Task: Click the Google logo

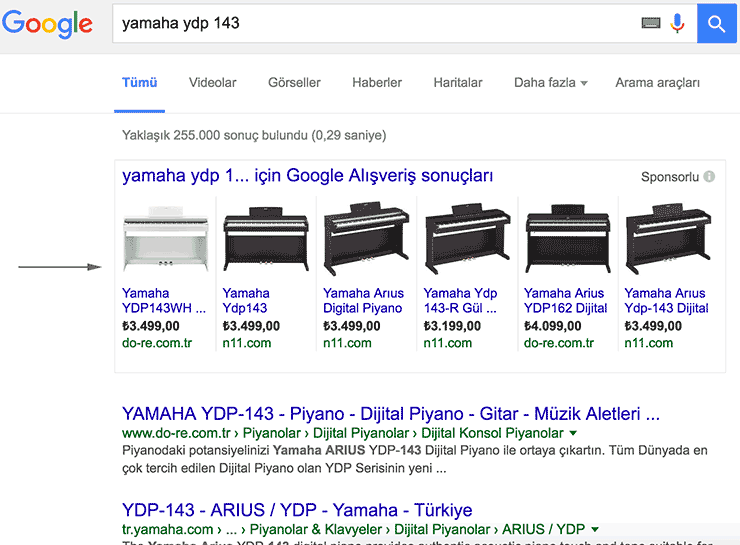Action: (x=47, y=24)
